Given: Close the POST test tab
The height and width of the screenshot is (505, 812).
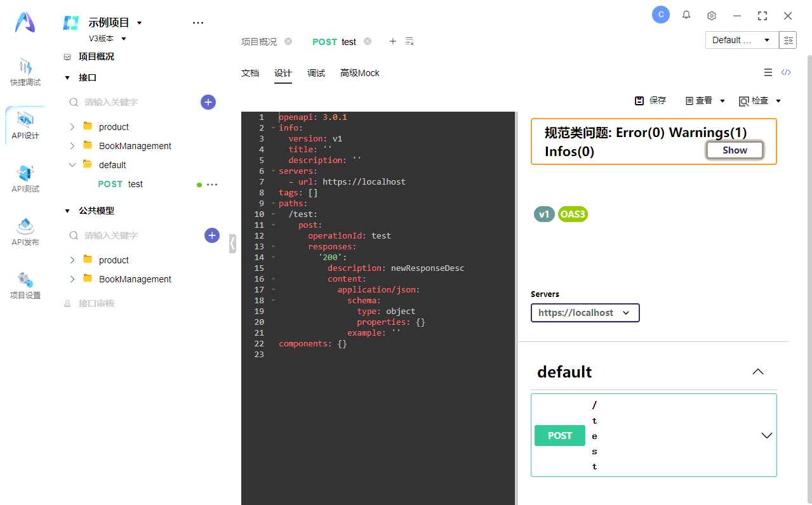Looking at the screenshot, I should [368, 41].
